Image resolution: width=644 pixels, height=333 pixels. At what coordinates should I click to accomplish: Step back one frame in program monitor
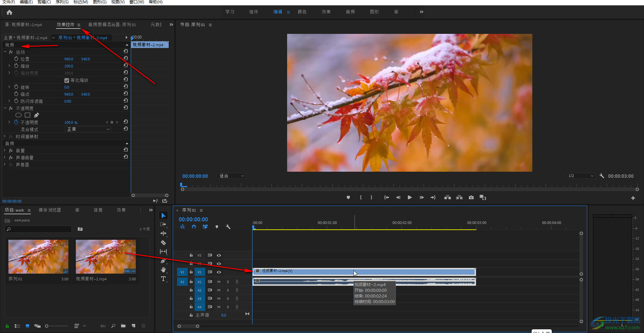click(398, 198)
